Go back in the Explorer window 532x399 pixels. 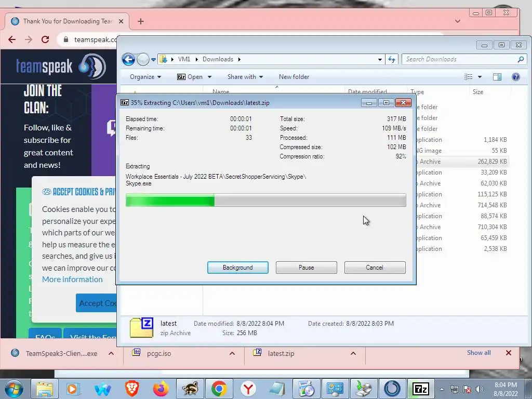coord(128,59)
